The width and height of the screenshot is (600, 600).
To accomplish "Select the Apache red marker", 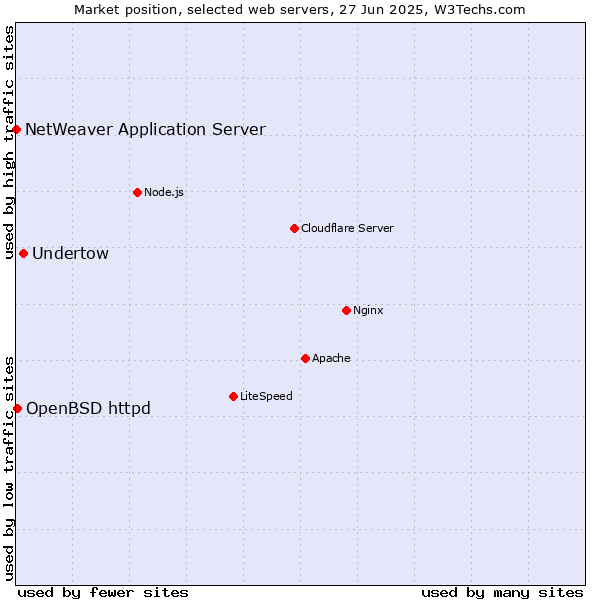I will pos(305,359).
